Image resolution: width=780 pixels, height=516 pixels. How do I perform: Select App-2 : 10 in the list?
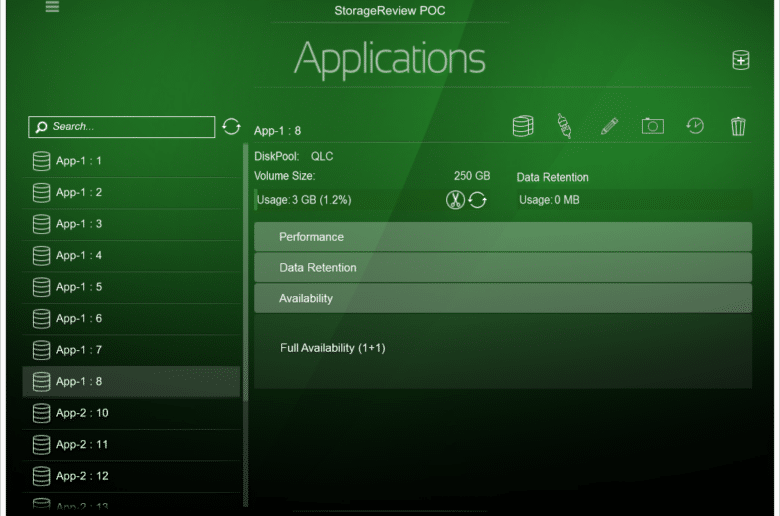tap(131, 413)
